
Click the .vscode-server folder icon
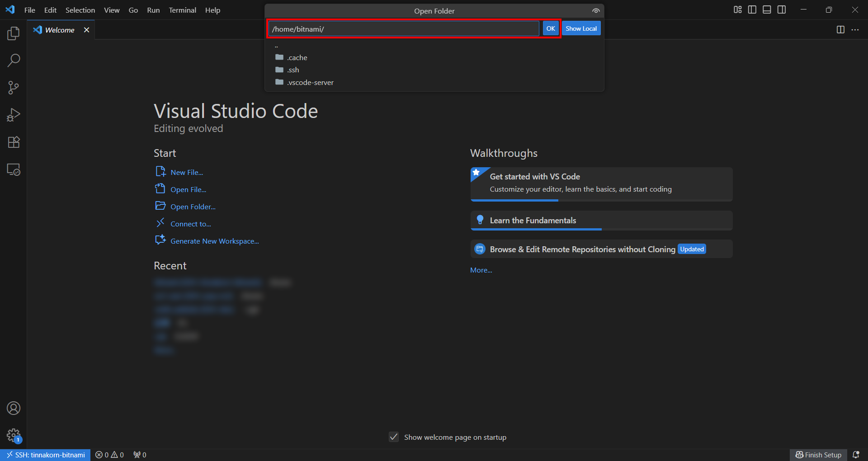pos(279,82)
